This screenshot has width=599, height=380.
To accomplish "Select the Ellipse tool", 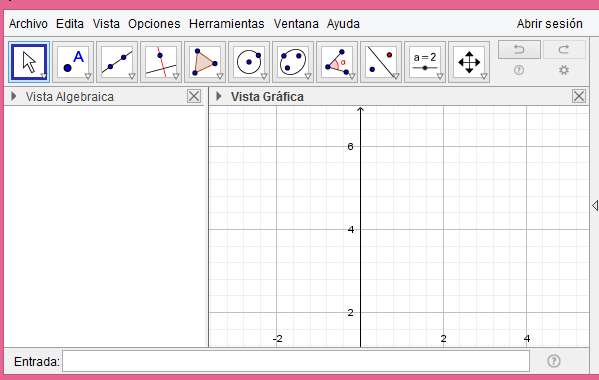I will (293, 62).
